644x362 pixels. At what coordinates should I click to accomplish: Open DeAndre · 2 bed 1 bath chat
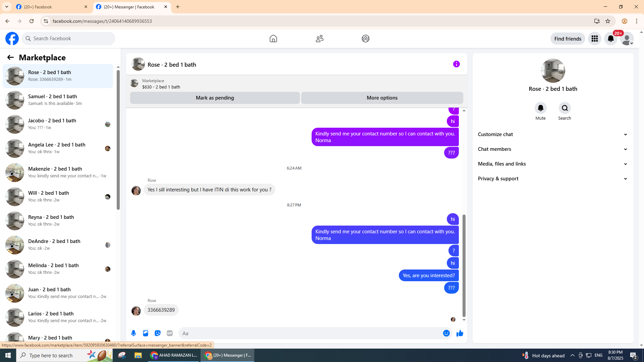pos(58,245)
